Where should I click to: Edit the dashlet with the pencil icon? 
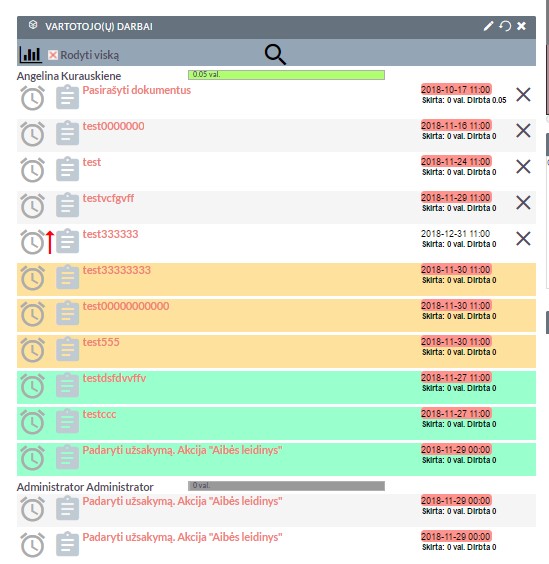488,26
